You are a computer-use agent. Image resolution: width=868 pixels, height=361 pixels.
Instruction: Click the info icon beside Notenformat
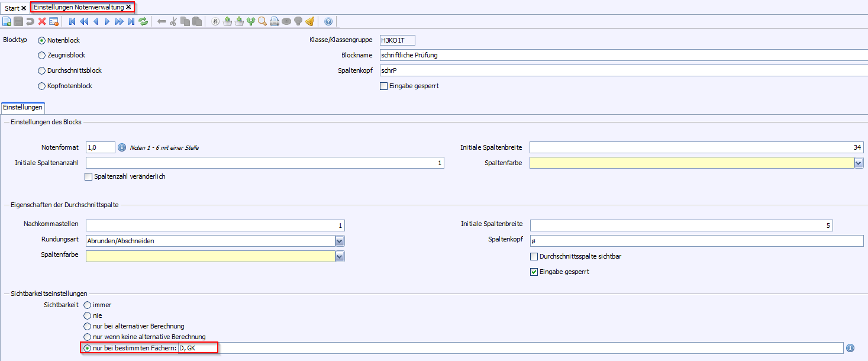tap(122, 147)
